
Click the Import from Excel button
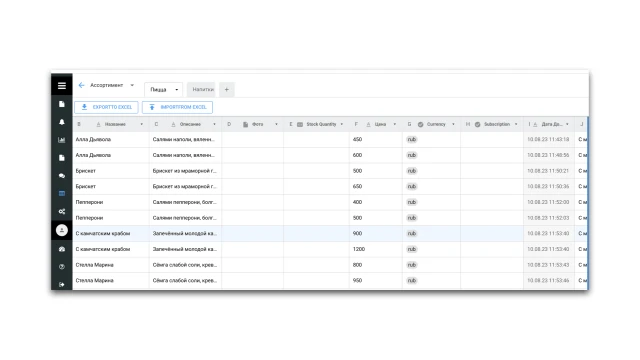point(177,107)
